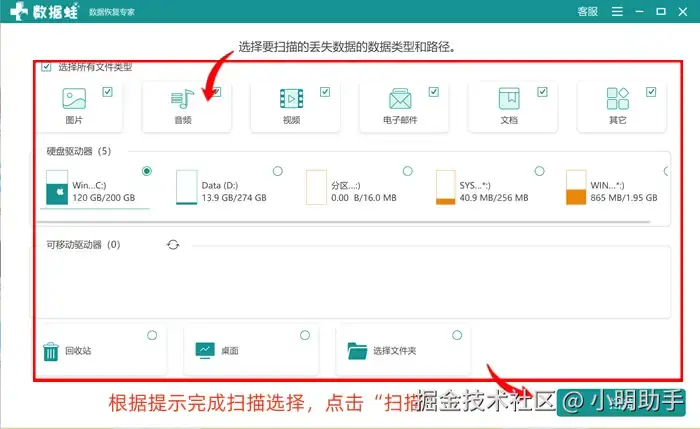Maximize the 数据蛙 window

point(661,12)
